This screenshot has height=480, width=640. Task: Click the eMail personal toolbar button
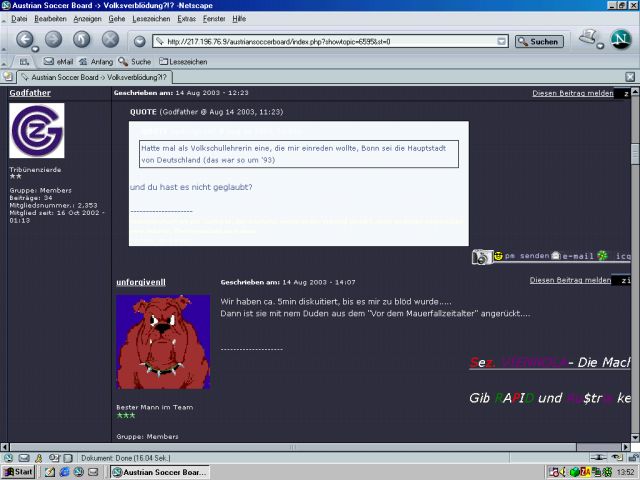(58, 62)
